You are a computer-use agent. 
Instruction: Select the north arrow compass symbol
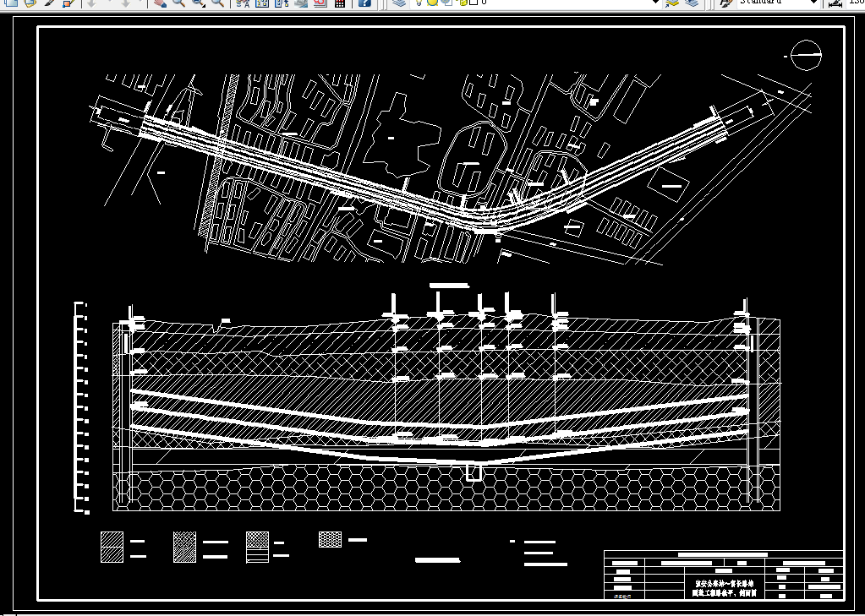pyautogui.click(x=805, y=55)
